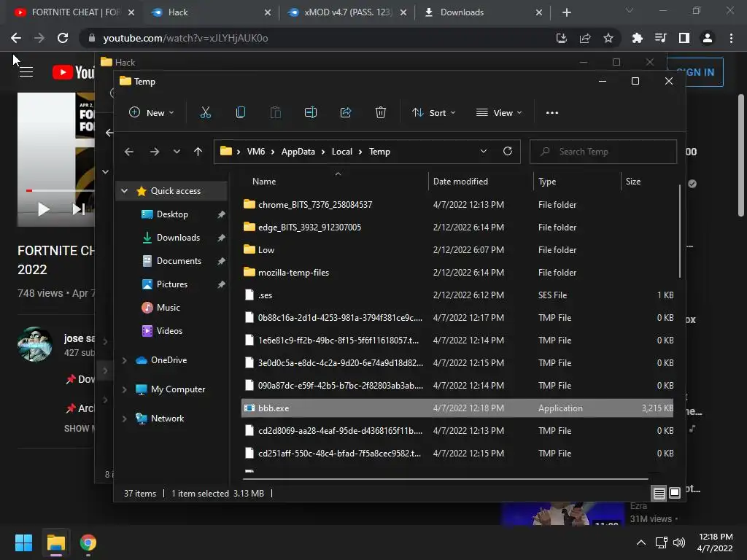Click VM6 in the breadcrumb path
This screenshot has height=560, width=747.
tap(256, 152)
